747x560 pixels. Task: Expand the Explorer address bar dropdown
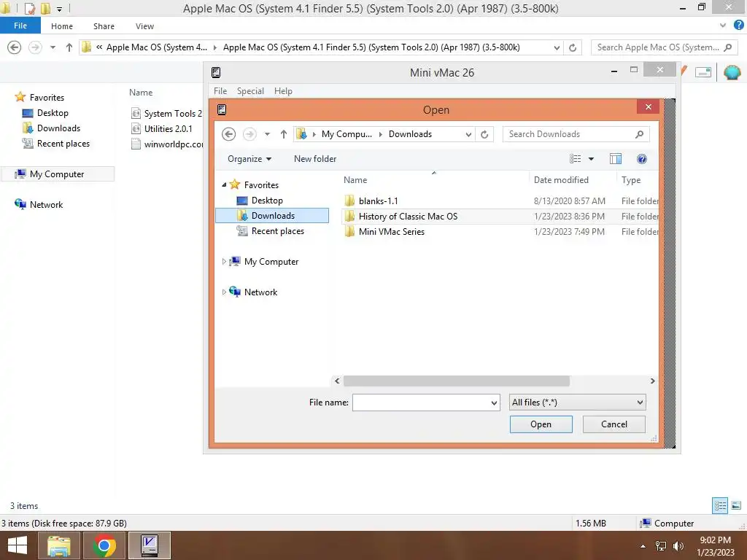pos(557,47)
